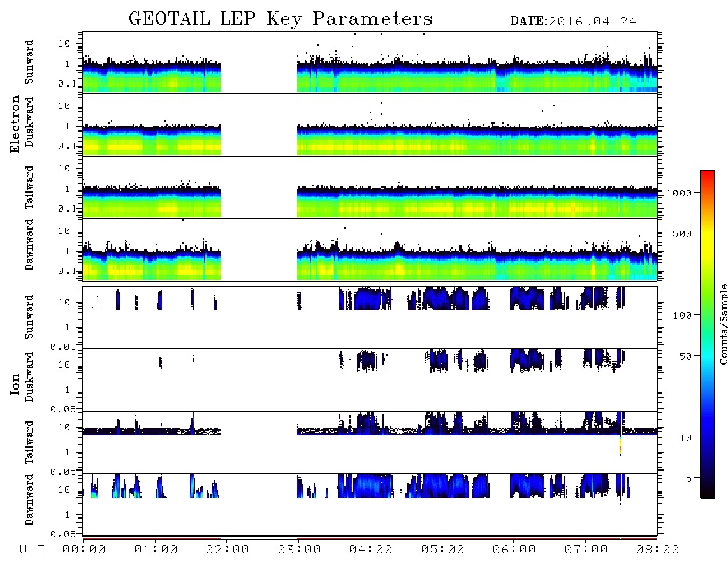Click the Electron Sunward spectrogram panel

click(370, 62)
